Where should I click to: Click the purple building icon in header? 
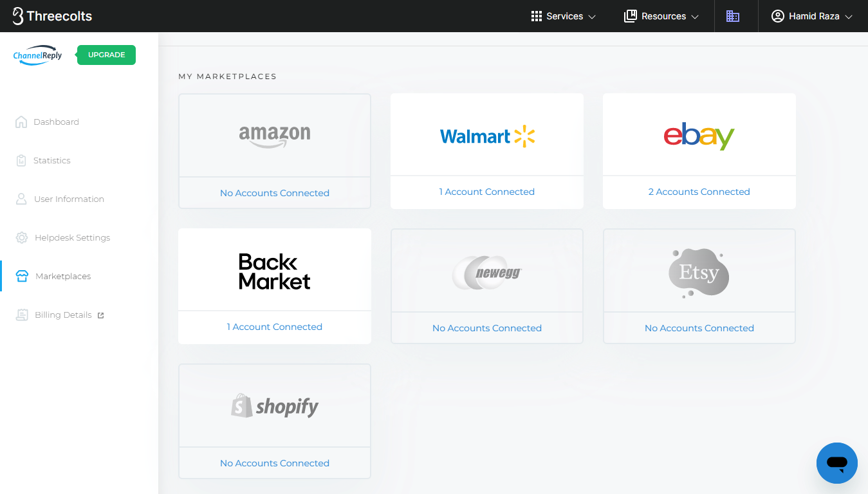coord(733,16)
